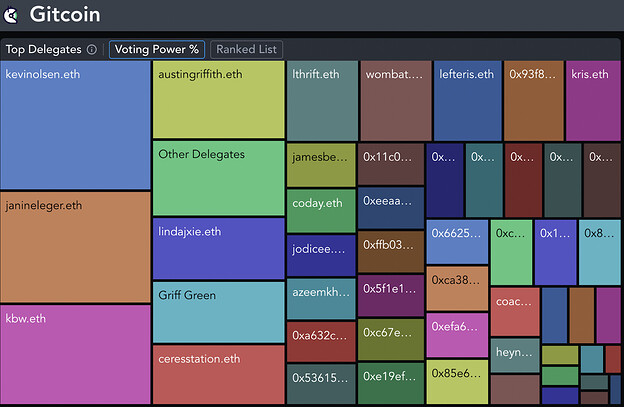Click the jodicee... delegate block
The width and height of the screenshot is (624, 407).
[321, 255]
